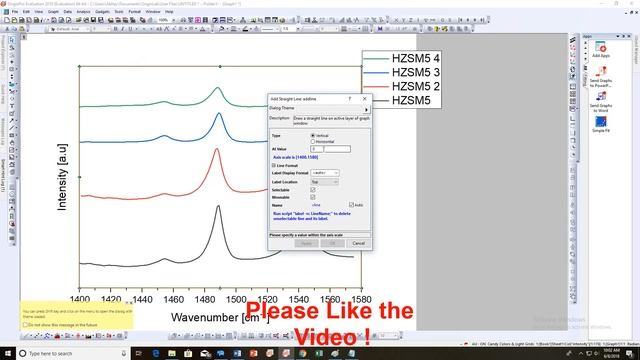
Task: Toggle Moveable checkbox
Action: [313, 197]
